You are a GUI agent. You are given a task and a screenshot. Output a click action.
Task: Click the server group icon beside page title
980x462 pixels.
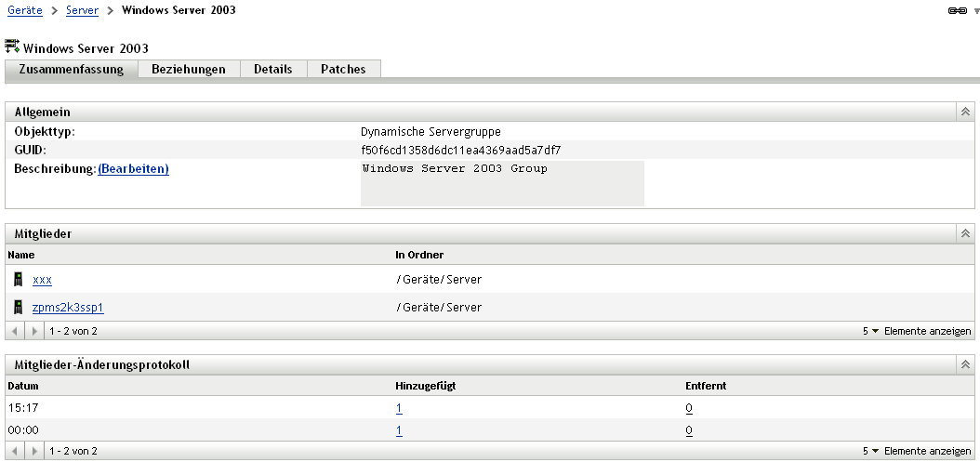[x=12, y=46]
